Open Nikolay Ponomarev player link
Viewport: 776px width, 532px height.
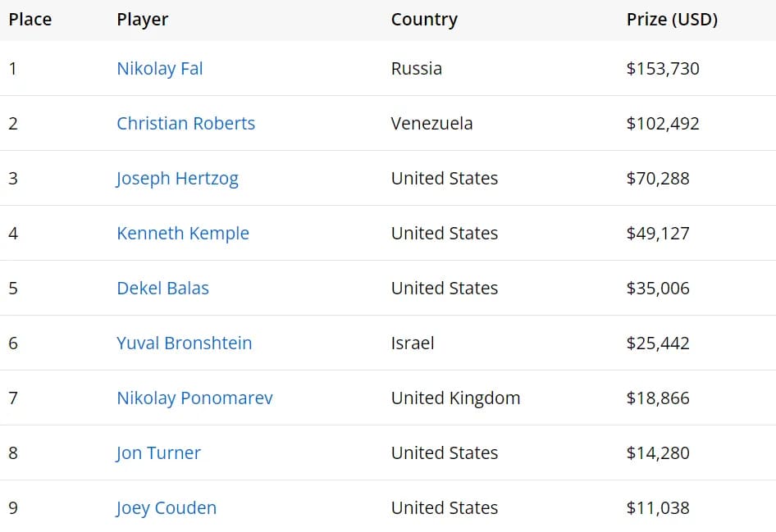194,398
